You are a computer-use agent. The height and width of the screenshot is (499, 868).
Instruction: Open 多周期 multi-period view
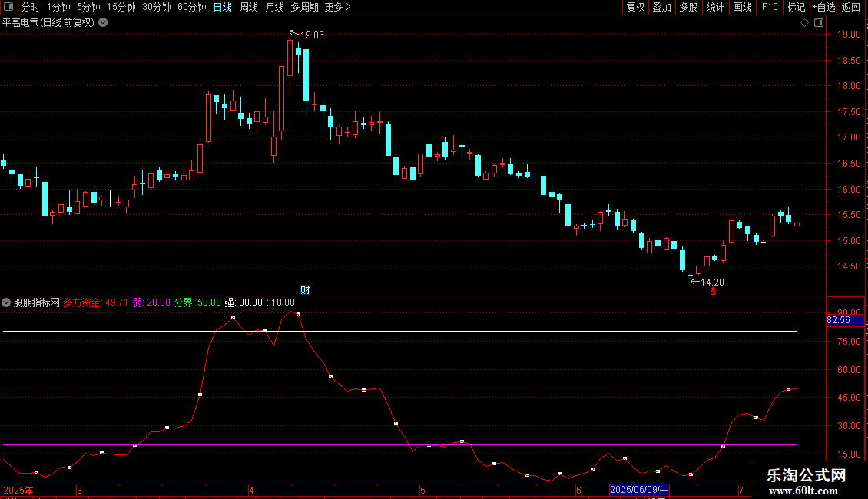304,7
